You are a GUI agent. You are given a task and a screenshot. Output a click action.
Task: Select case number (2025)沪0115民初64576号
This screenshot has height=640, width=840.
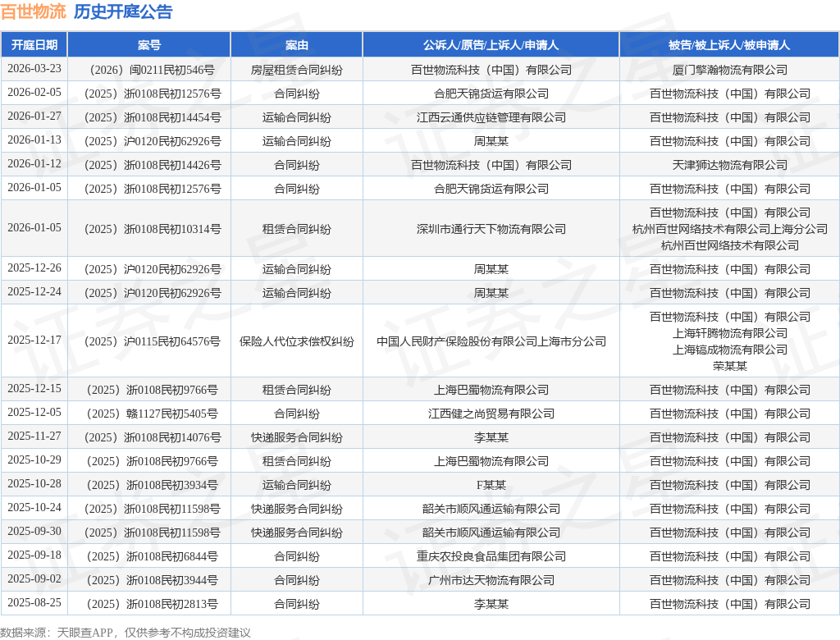tap(152, 341)
